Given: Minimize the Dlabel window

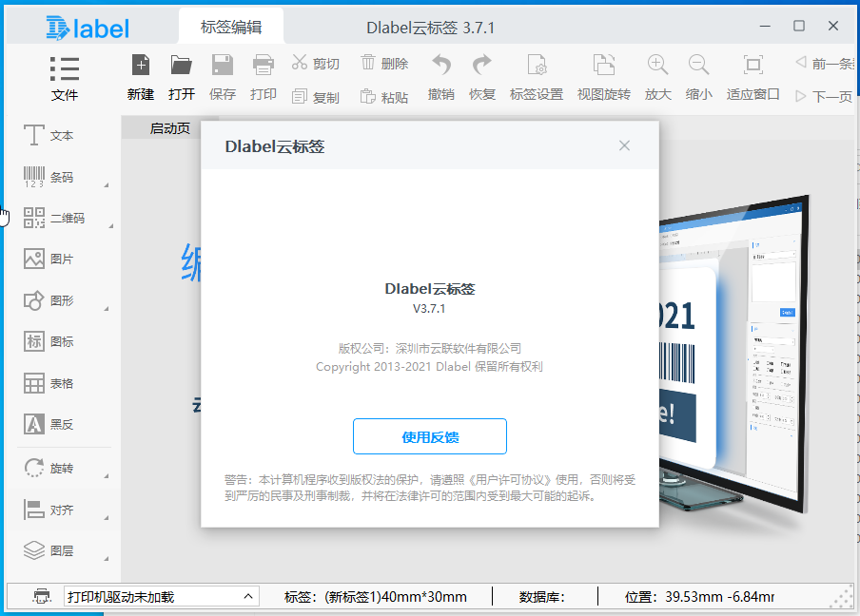Looking at the screenshot, I should [765, 26].
